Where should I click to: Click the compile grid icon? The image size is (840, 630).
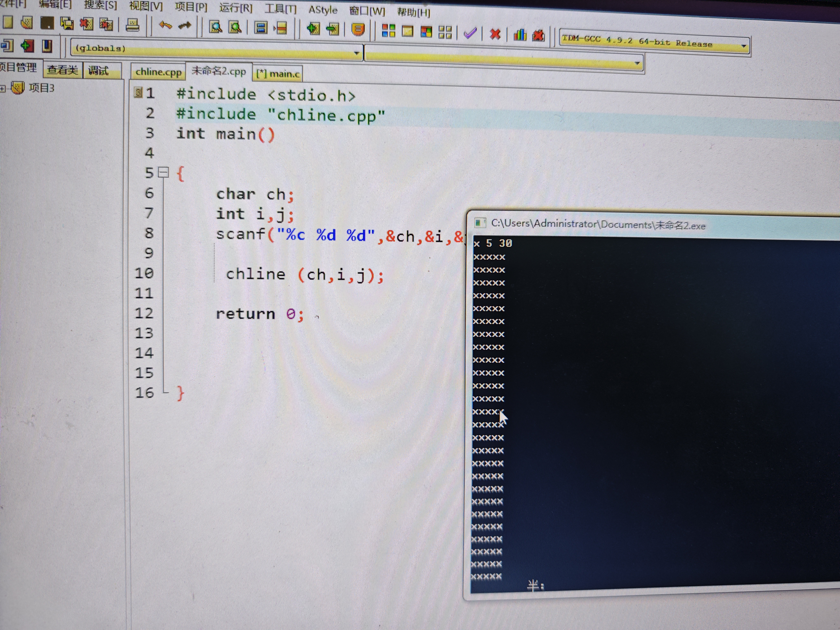pyautogui.click(x=388, y=31)
